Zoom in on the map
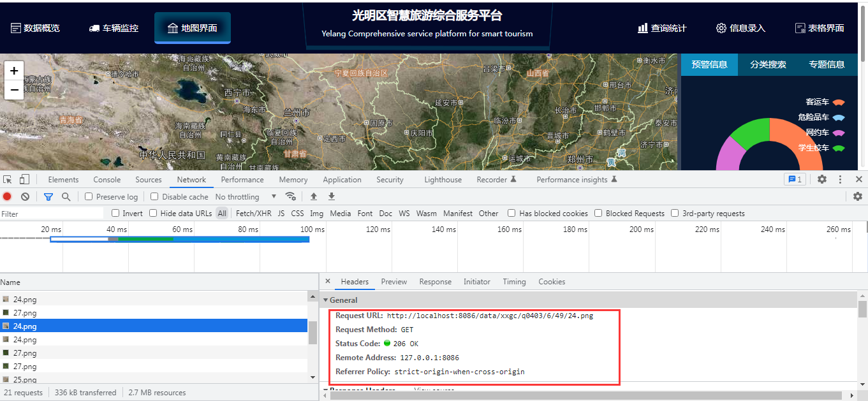This screenshot has height=401, width=868. [14, 70]
